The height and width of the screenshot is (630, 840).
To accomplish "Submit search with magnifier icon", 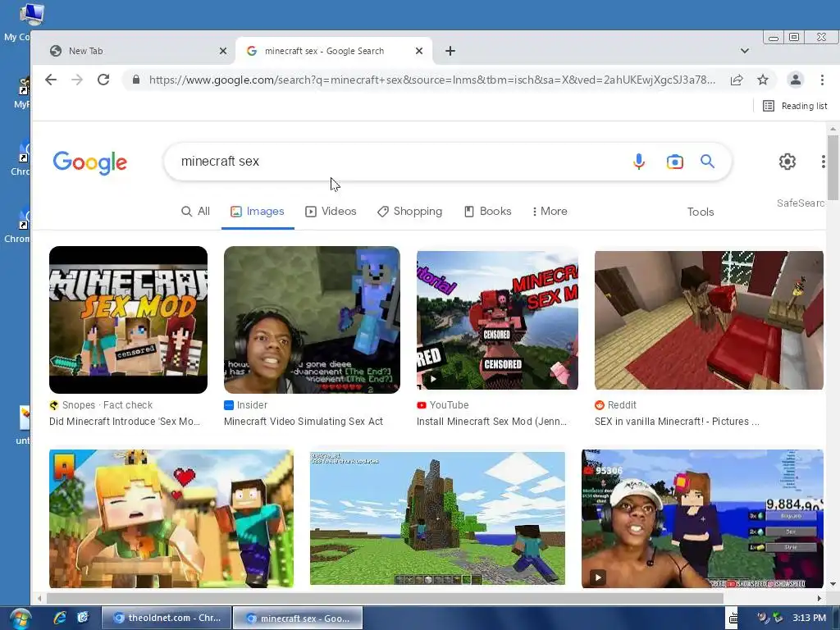I will (x=708, y=162).
